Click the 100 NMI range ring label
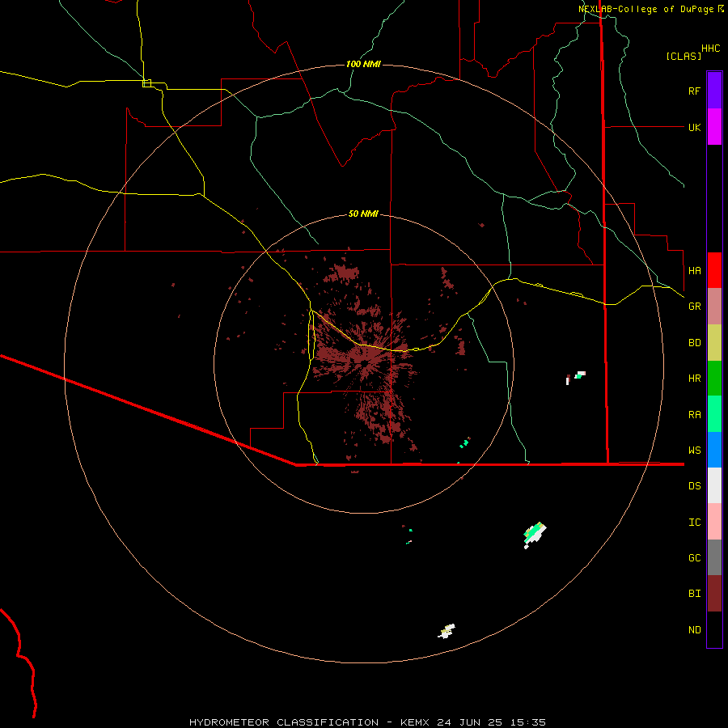728x728 pixels. coord(363,64)
